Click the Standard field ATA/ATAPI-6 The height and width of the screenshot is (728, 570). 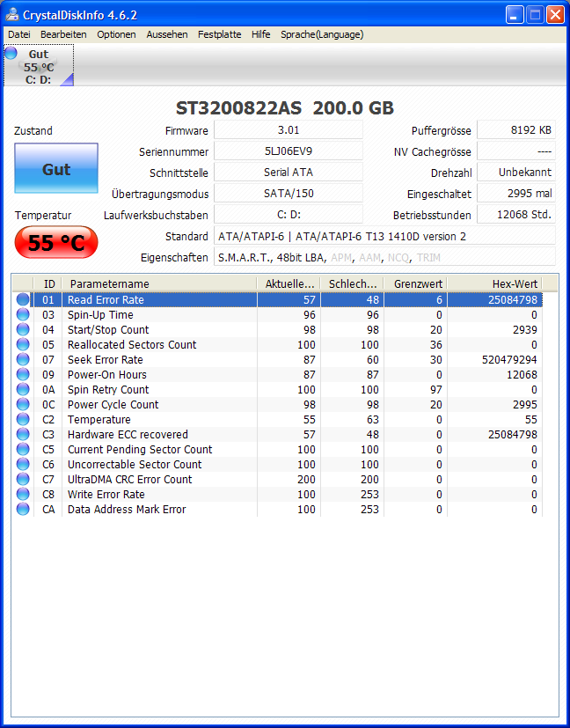coord(384,236)
